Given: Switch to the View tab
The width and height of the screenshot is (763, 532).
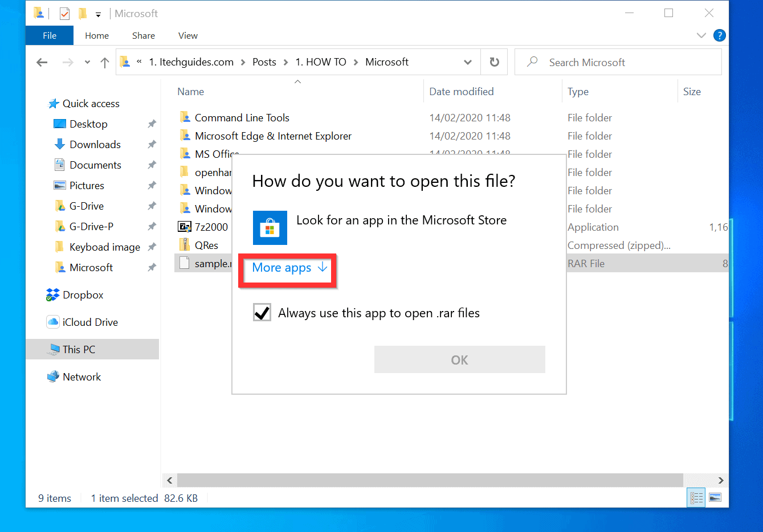Looking at the screenshot, I should [x=187, y=35].
